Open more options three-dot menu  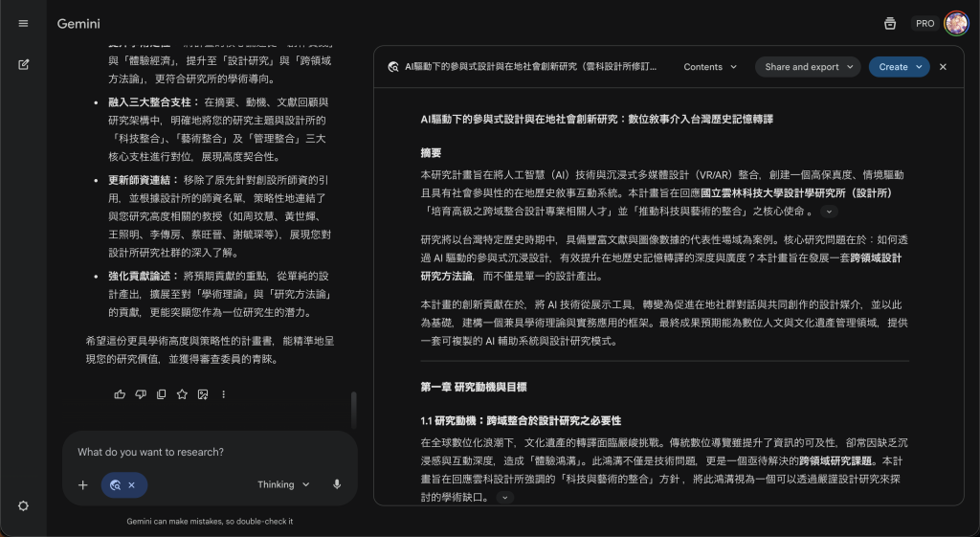coord(223,394)
